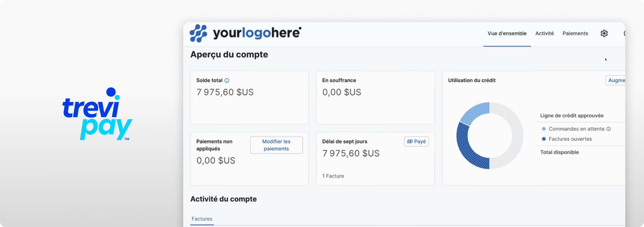Go to the Paiements tab
This screenshot has width=644, height=227.
[575, 33]
